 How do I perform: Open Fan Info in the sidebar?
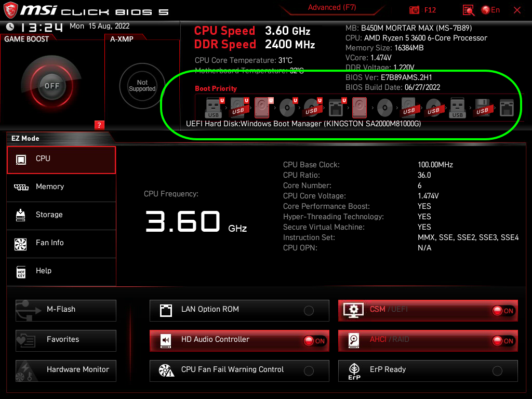click(x=61, y=244)
